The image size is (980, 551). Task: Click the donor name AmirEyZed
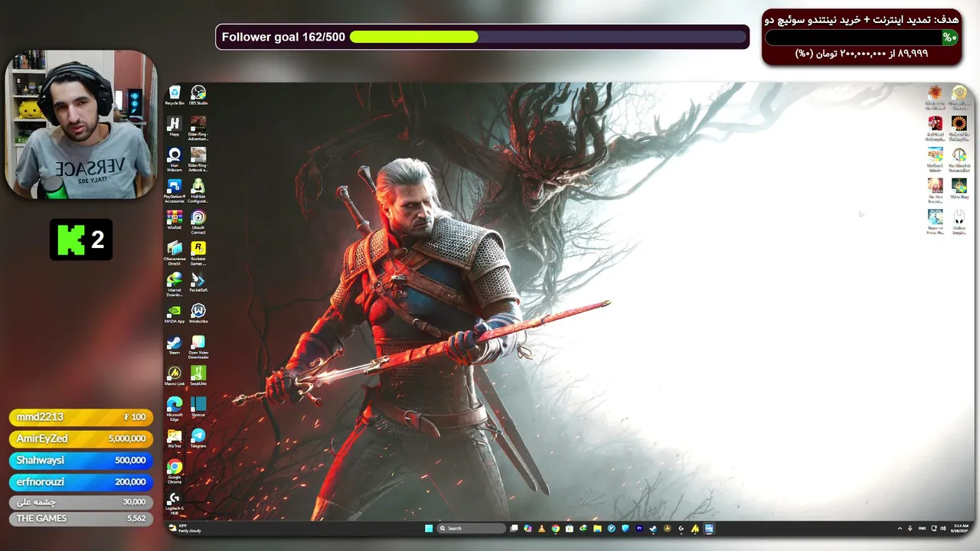[x=42, y=439]
